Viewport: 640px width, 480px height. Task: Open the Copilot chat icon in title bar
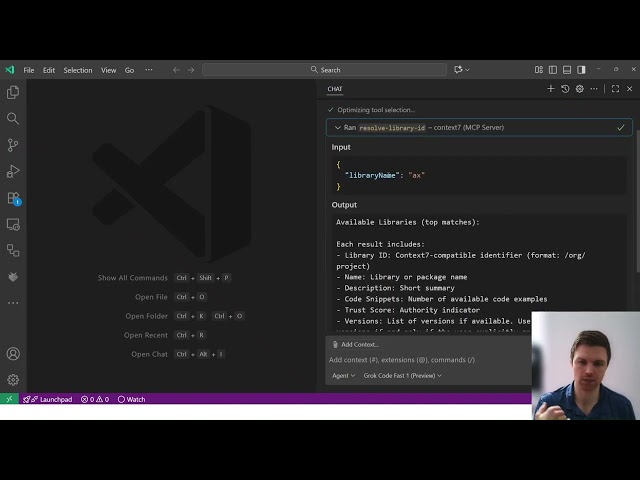pos(458,70)
